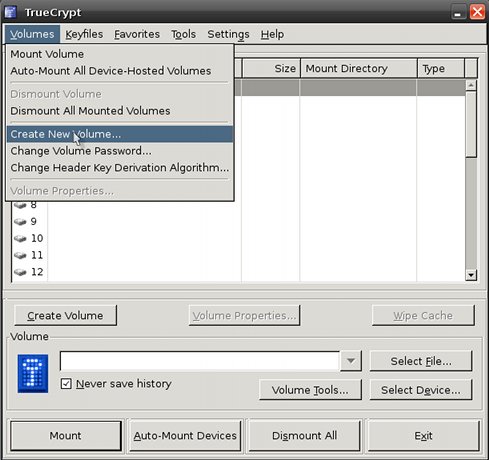
Task: Click the Type column header
Action: coord(441,68)
